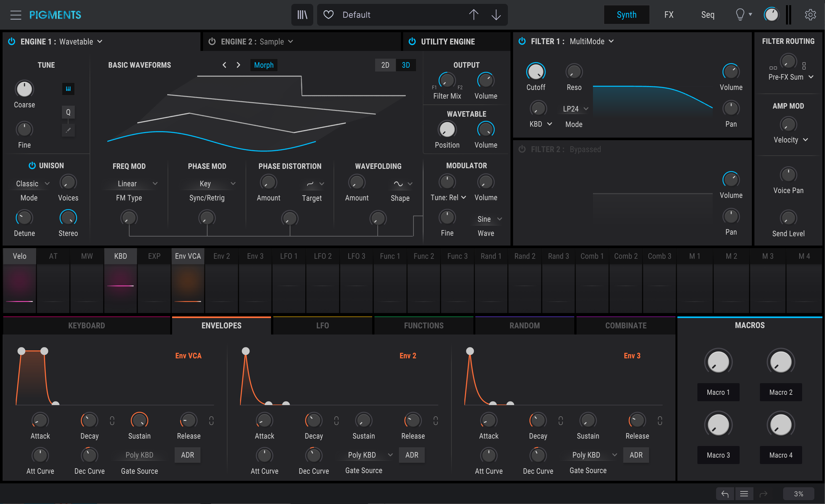Screen dimensions: 825x504
Task: Open the history list icon in bottom bar
Action: 744,494
